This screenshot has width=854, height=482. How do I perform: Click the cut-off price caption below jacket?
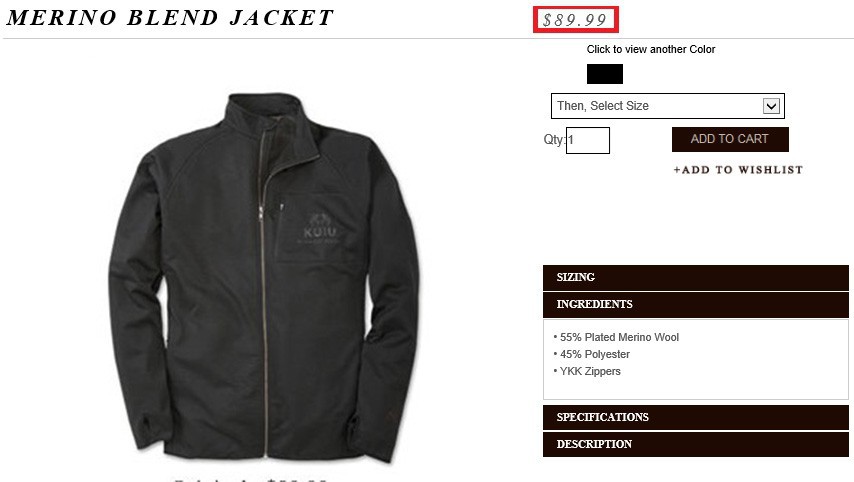point(251,479)
